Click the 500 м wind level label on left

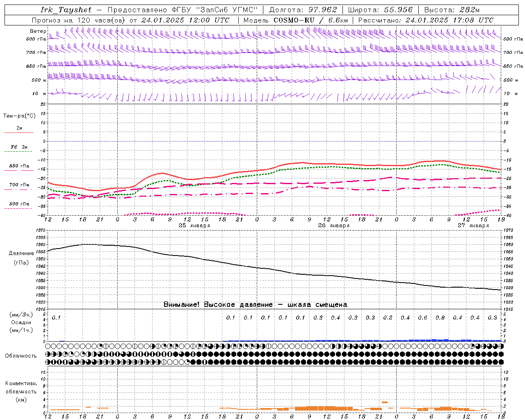click(39, 80)
